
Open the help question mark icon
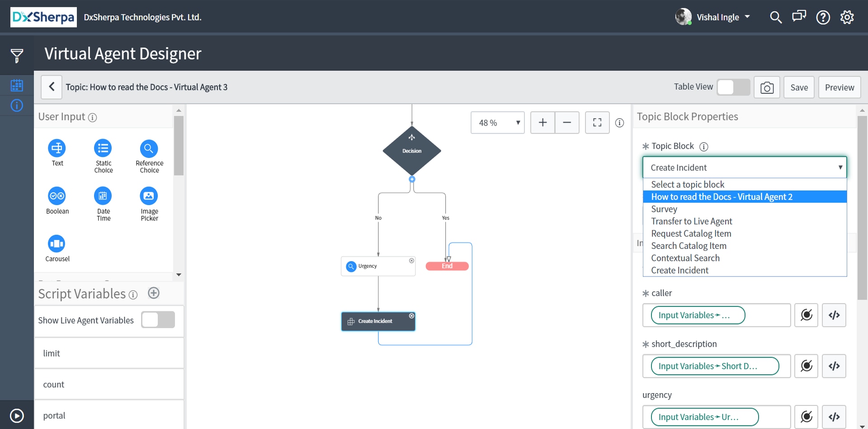click(x=823, y=17)
